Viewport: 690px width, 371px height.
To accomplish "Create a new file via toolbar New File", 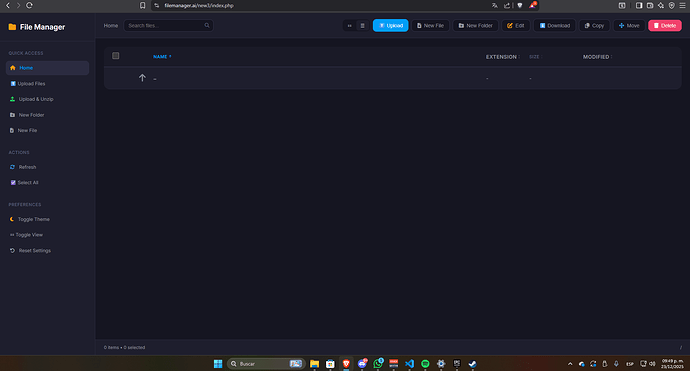I will (430, 26).
